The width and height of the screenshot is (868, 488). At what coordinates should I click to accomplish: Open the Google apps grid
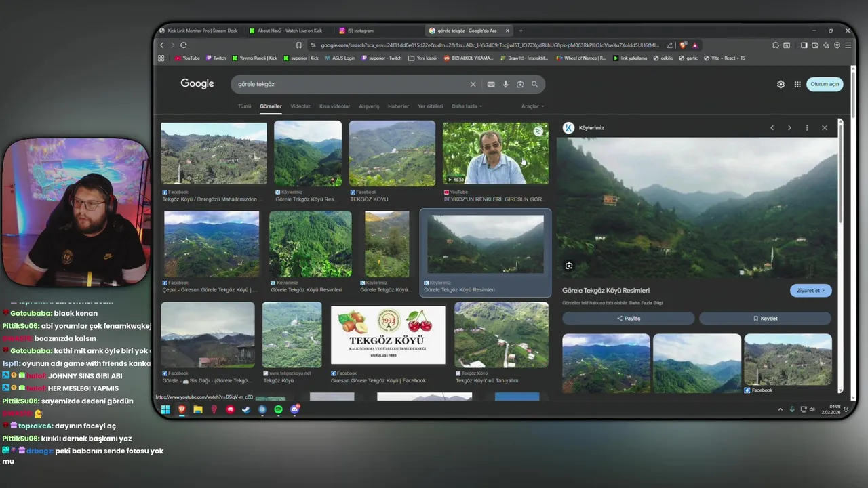point(797,84)
